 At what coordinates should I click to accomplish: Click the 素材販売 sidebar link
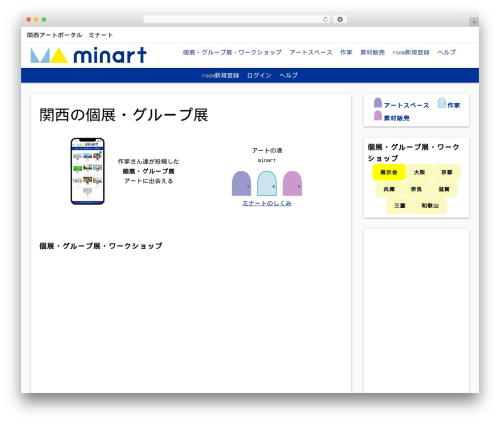point(396,118)
